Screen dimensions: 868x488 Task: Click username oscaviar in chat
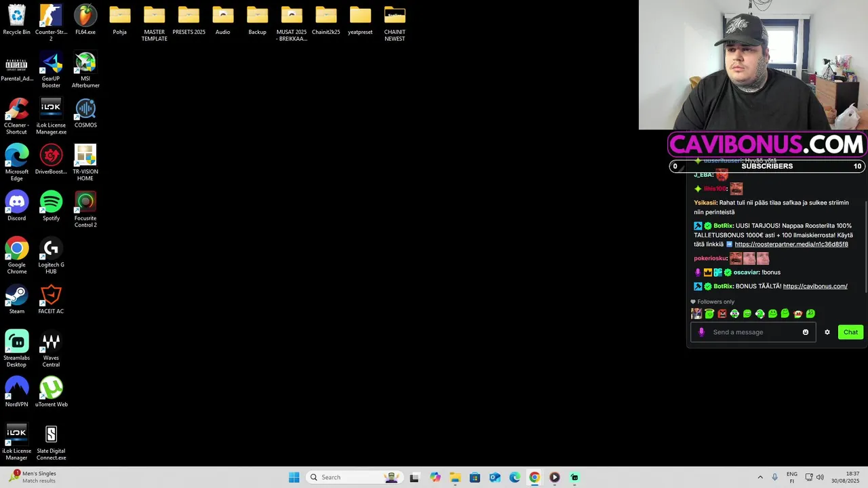pyautogui.click(x=747, y=272)
